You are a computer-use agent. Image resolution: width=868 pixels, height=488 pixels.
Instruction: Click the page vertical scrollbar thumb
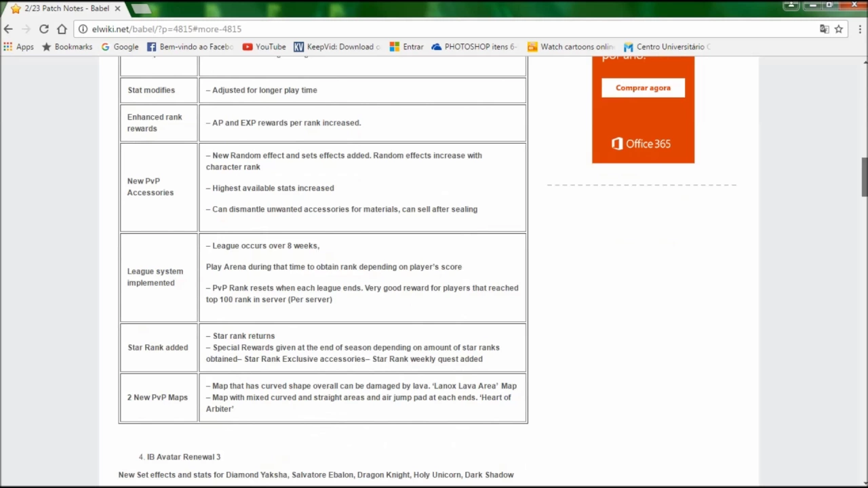click(x=864, y=176)
